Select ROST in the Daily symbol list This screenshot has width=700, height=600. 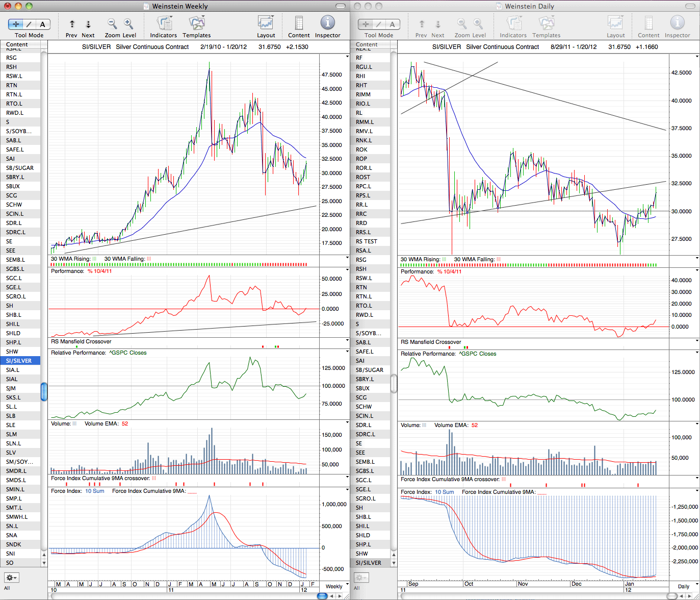coord(370,177)
